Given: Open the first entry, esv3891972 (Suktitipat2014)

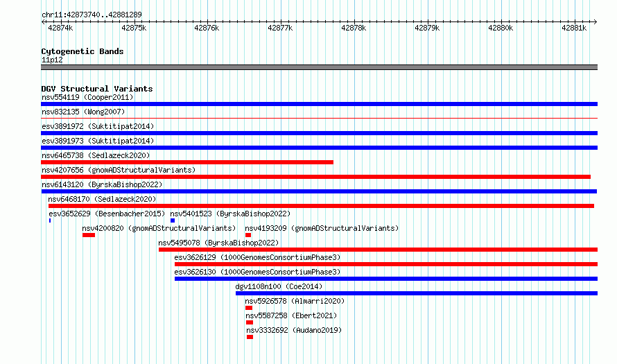Looking at the screenshot, I should (x=98, y=126).
